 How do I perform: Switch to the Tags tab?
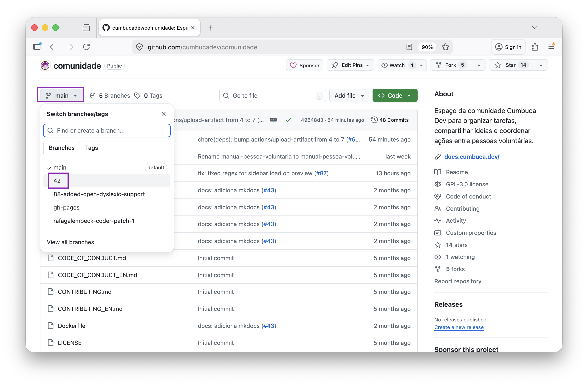click(91, 148)
